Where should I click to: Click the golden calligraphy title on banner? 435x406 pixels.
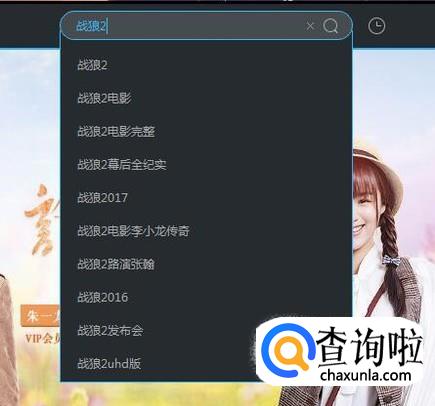point(42,220)
